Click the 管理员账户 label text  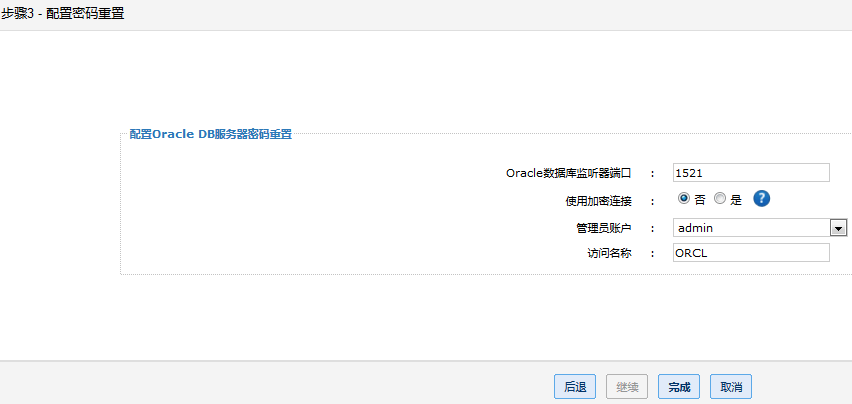pyautogui.click(x=597, y=227)
